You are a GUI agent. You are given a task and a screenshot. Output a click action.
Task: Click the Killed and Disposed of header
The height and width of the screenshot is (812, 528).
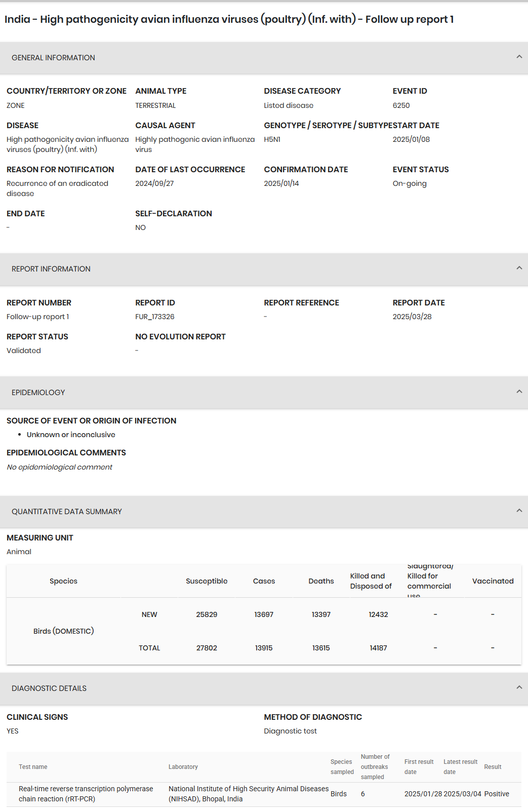[x=371, y=581]
